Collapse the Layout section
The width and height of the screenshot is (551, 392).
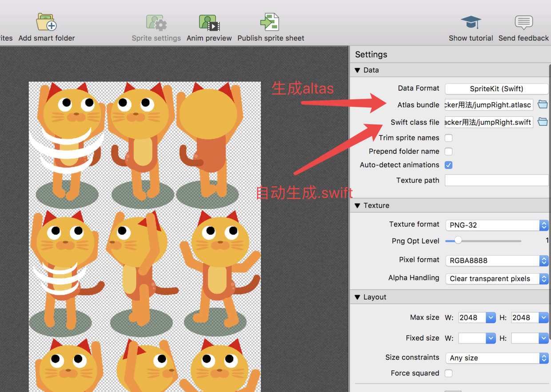pyautogui.click(x=358, y=297)
